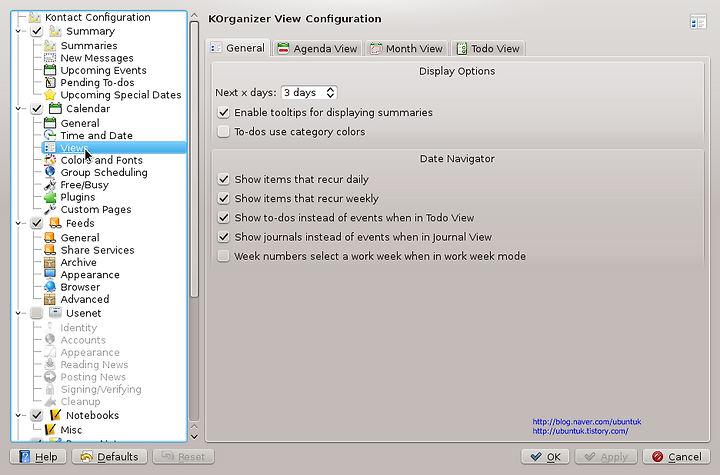Switch to the Agenda View tab
Image resolution: width=720 pixels, height=475 pixels.
[318, 48]
